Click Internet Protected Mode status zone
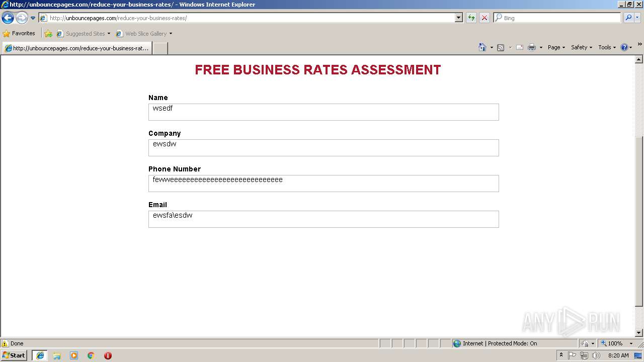This screenshot has height=362, width=644. point(514,343)
